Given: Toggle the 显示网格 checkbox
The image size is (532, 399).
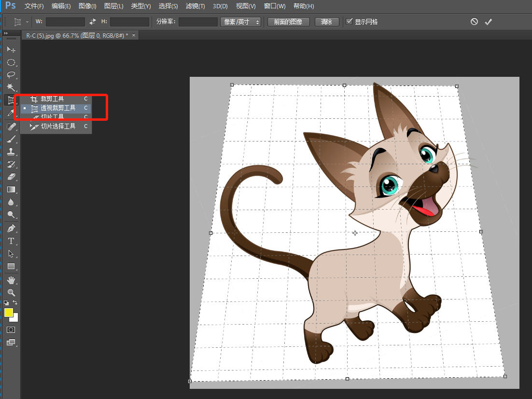Looking at the screenshot, I should pos(349,22).
